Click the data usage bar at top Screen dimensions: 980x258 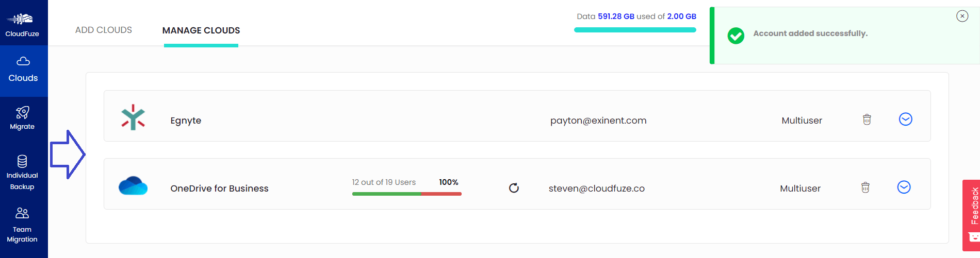(x=635, y=30)
